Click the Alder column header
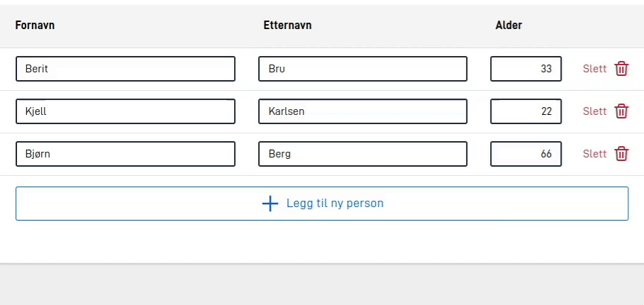This screenshot has height=305, width=644. point(509,26)
